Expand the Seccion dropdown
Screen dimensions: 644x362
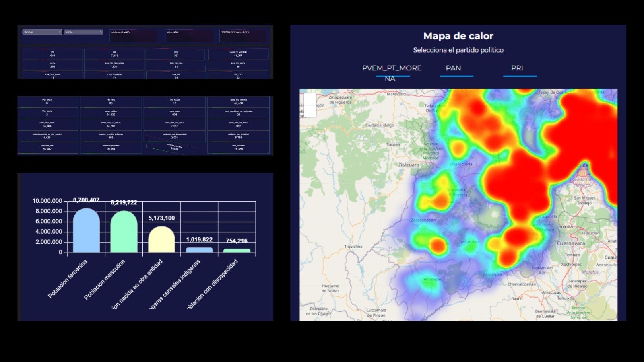tap(83, 32)
